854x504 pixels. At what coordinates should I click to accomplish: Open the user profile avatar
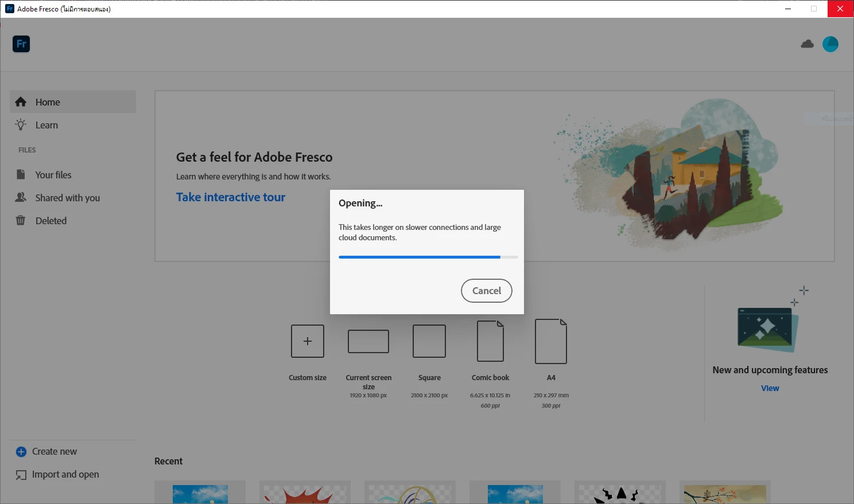tap(830, 44)
